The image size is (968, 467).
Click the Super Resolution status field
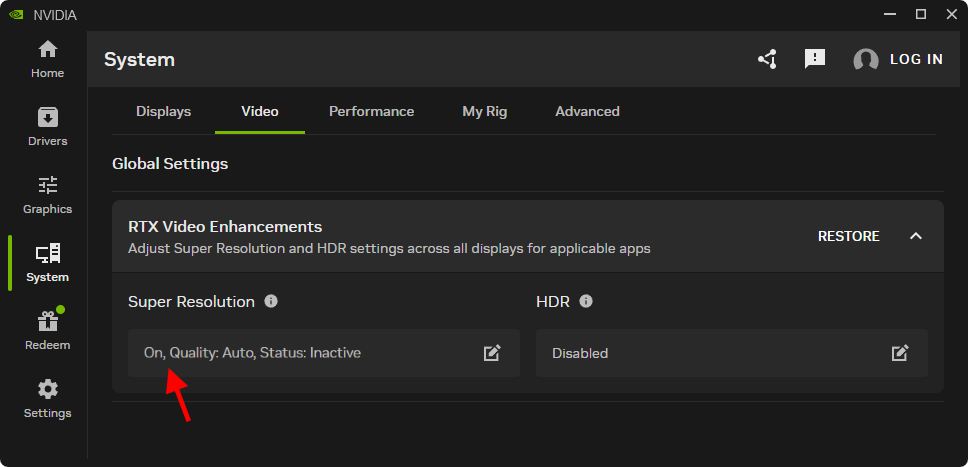[323, 353]
